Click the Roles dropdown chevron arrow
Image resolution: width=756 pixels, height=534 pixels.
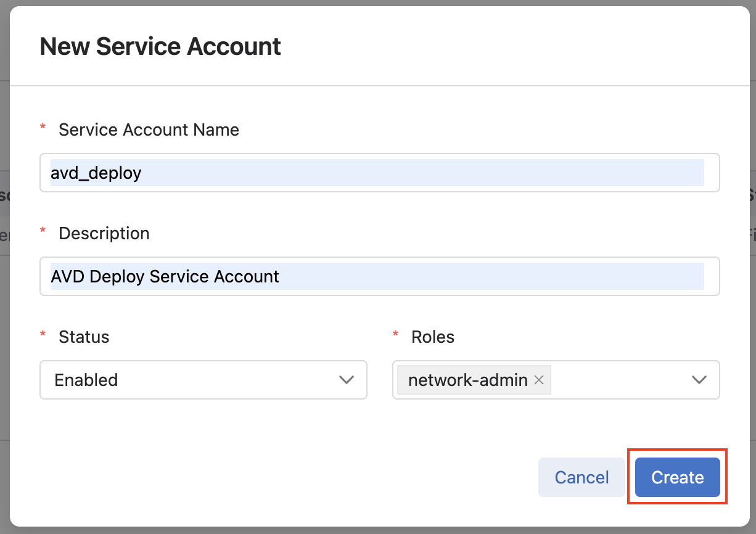click(699, 380)
